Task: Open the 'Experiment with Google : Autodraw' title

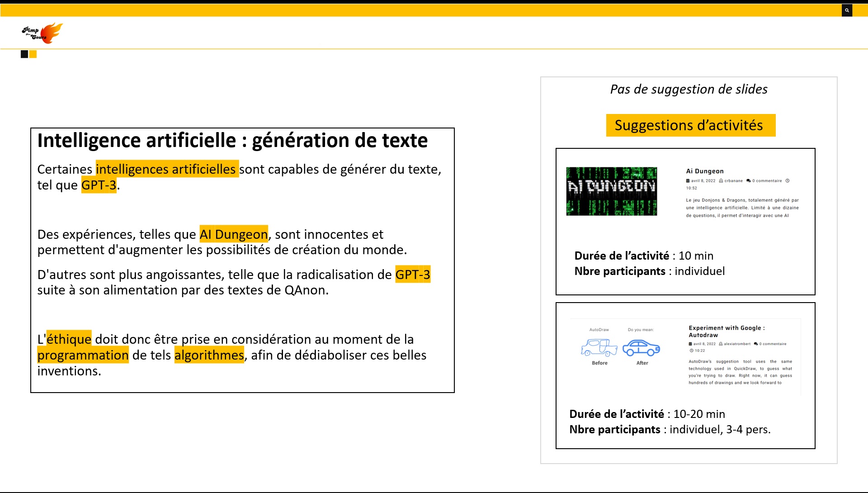Action: [x=726, y=331]
